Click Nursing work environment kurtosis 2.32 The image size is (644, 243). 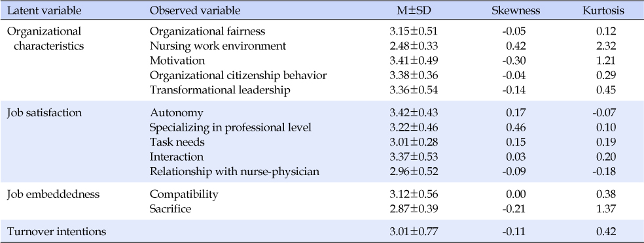pos(606,46)
